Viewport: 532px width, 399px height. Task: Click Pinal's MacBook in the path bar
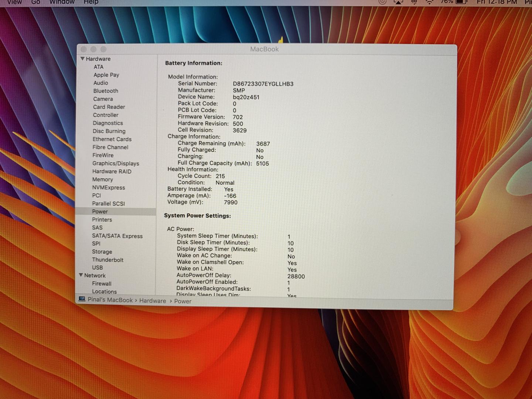(x=110, y=300)
